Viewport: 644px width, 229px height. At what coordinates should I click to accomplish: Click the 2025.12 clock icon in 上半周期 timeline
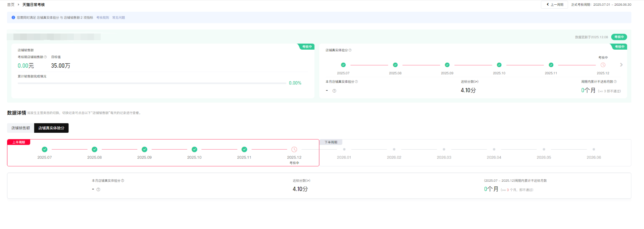pos(294,150)
